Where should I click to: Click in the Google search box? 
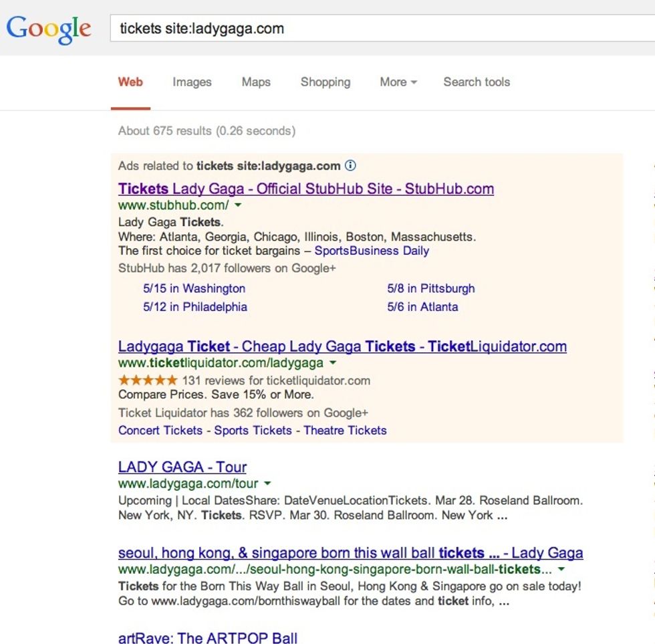coord(381,29)
